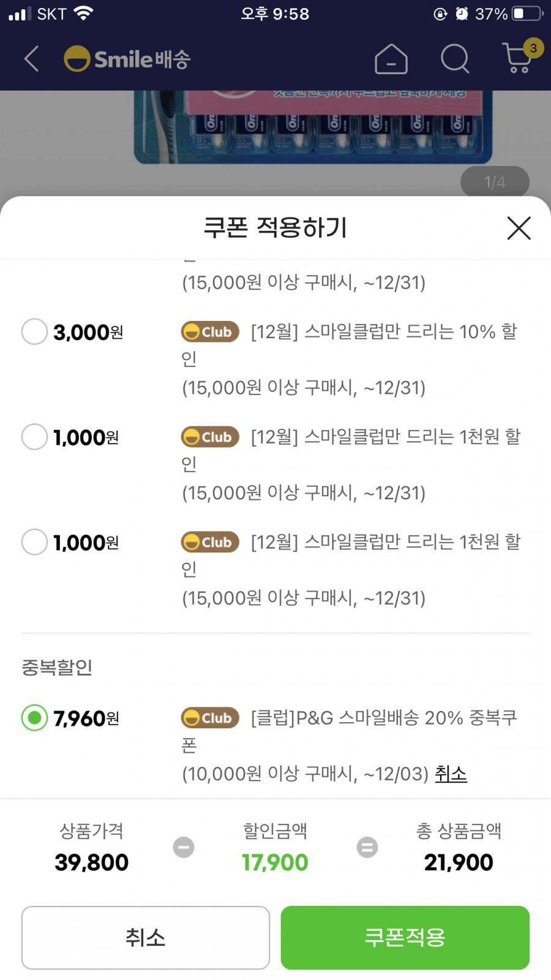Select the 3,000원 10% discount coupon

tap(34, 331)
